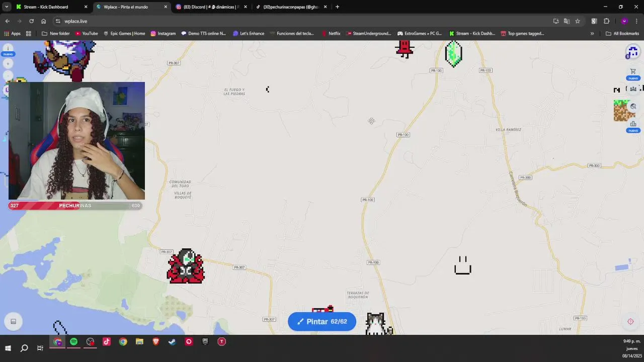Open a new browser tab with plus button
Viewport: 644px width, 362px height.
[x=337, y=7]
